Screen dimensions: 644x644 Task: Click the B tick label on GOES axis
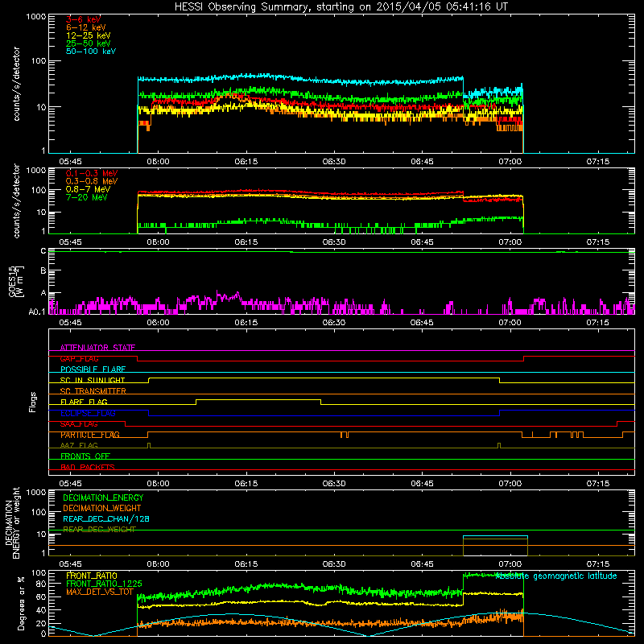43,271
